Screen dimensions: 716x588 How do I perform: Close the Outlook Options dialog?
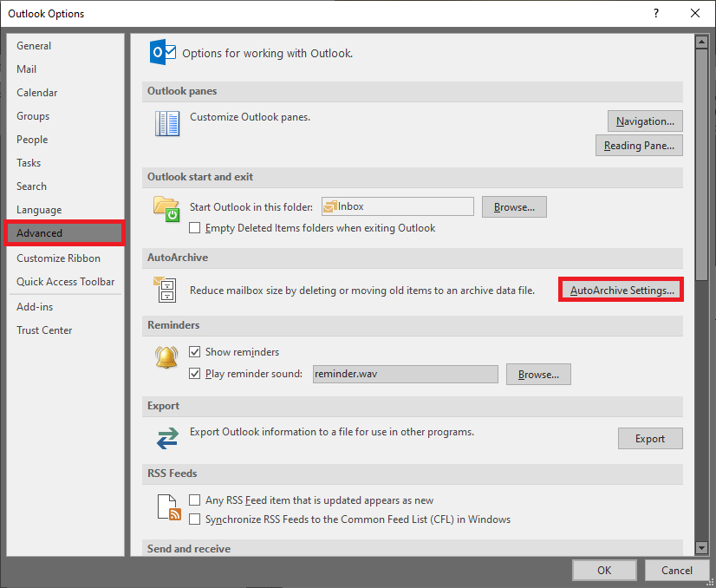(694, 13)
